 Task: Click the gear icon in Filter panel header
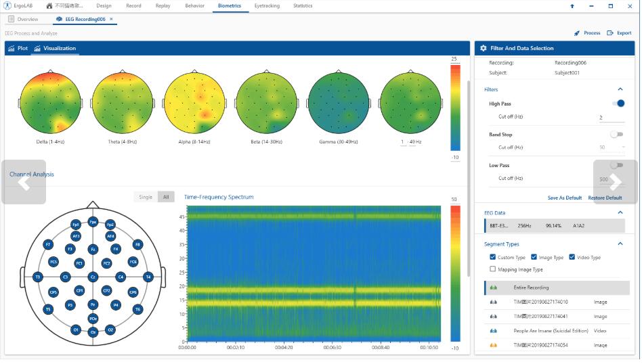point(483,49)
